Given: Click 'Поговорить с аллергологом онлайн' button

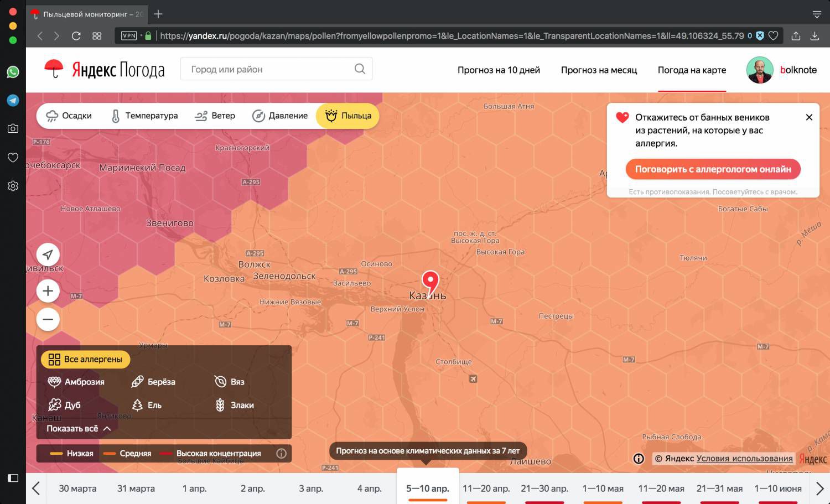Looking at the screenshot, I should click(x=713, y=169).
